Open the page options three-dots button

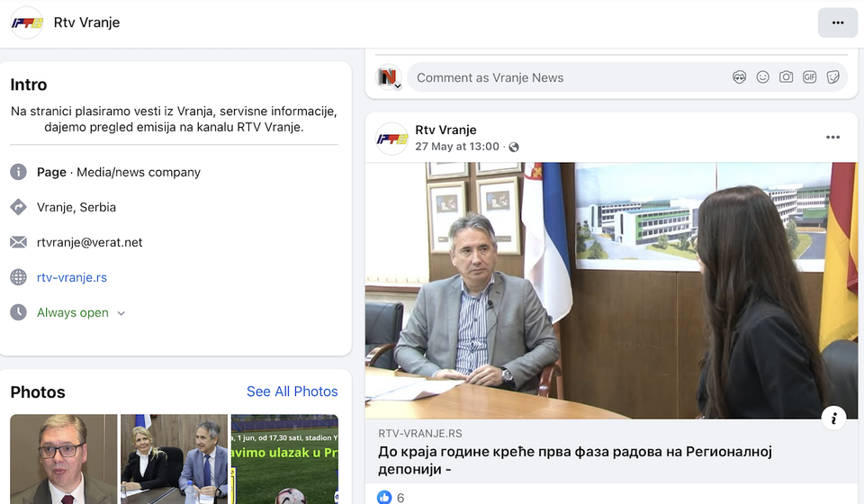tap(838, 22)
